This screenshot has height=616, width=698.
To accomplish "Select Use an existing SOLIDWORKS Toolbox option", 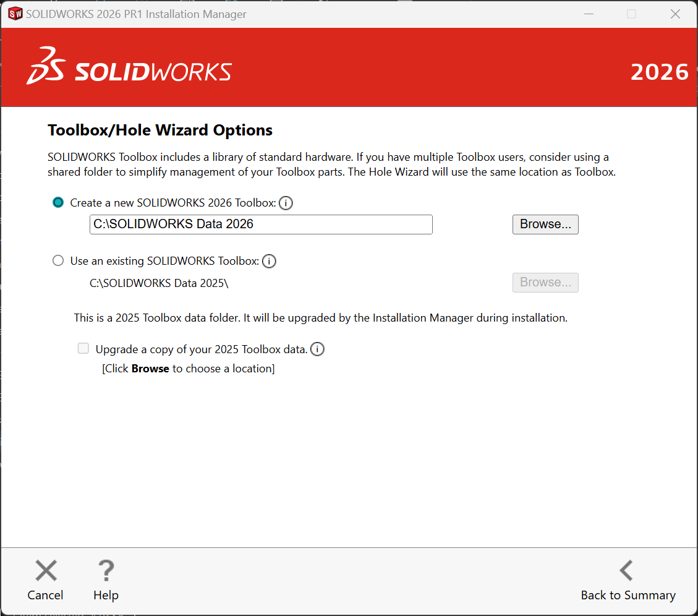I will (x=58, y=260).
